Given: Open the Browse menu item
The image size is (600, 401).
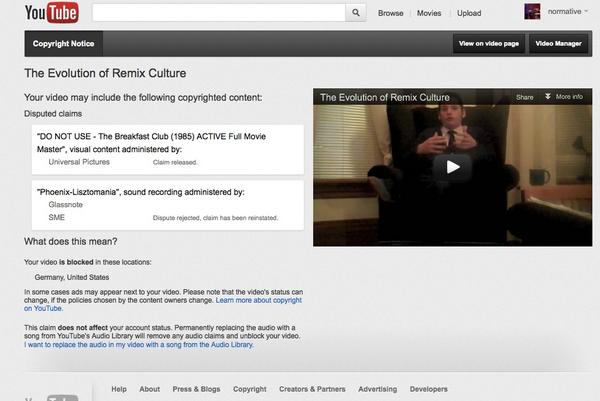Looking at the screenshot, I should coord(390,13).
